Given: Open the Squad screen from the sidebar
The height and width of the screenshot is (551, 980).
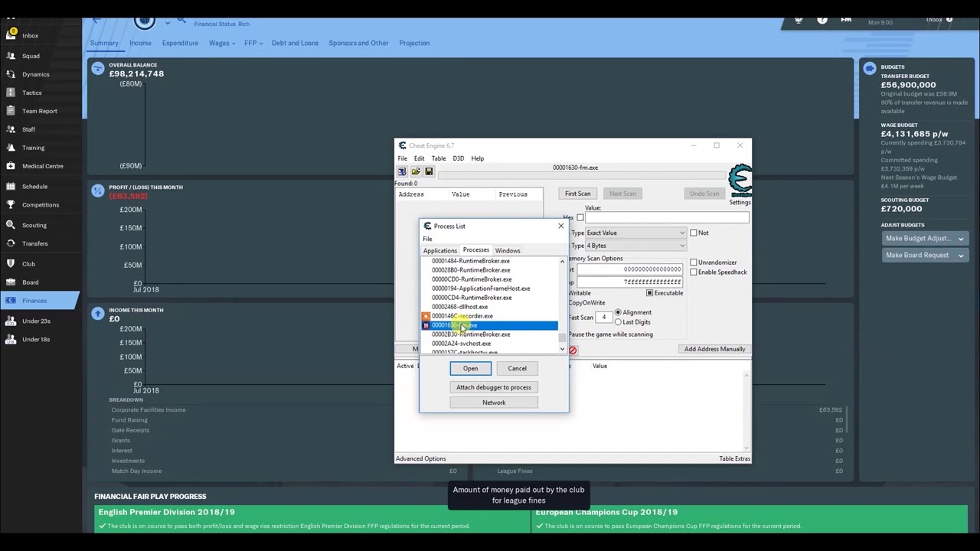Looking at the screenshot, I should pos(31,56).
